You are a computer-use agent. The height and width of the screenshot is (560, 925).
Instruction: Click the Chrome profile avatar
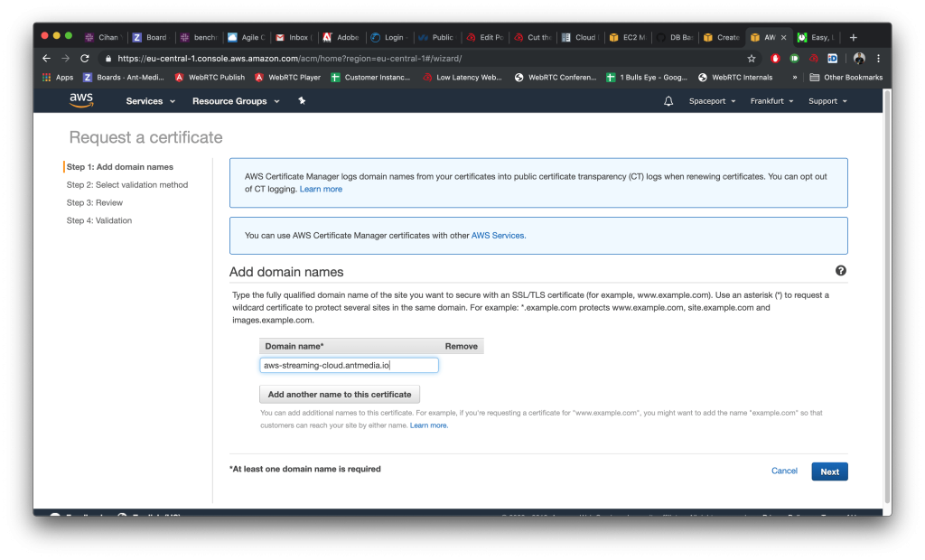click(x=859, y=59)
